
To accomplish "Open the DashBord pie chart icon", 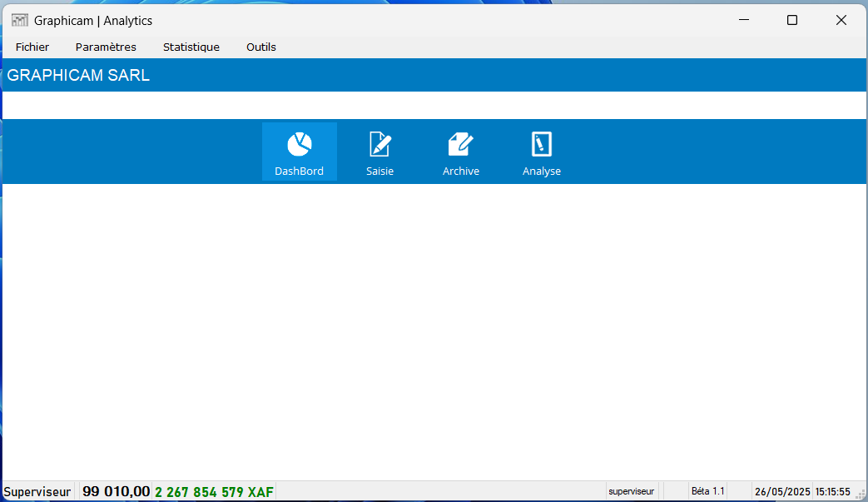I will coord(299,145).
